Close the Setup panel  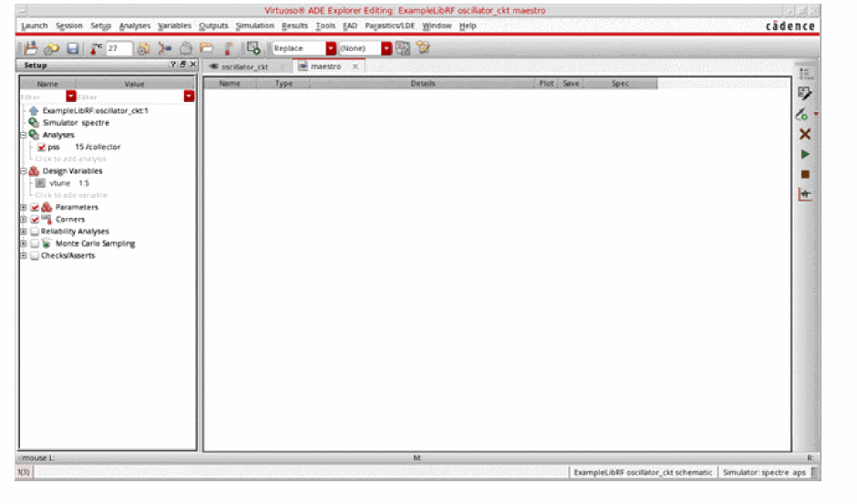(x=193, y=65)
